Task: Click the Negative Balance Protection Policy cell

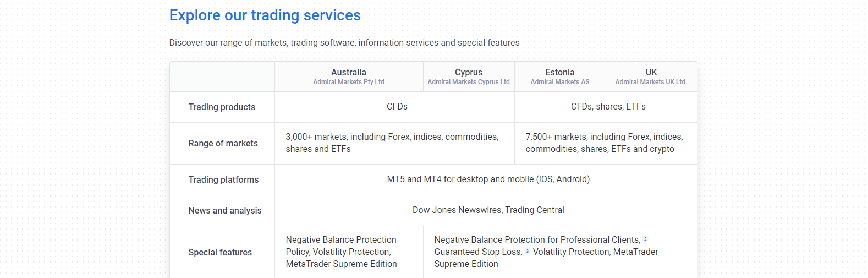Action: pos(341,252)
